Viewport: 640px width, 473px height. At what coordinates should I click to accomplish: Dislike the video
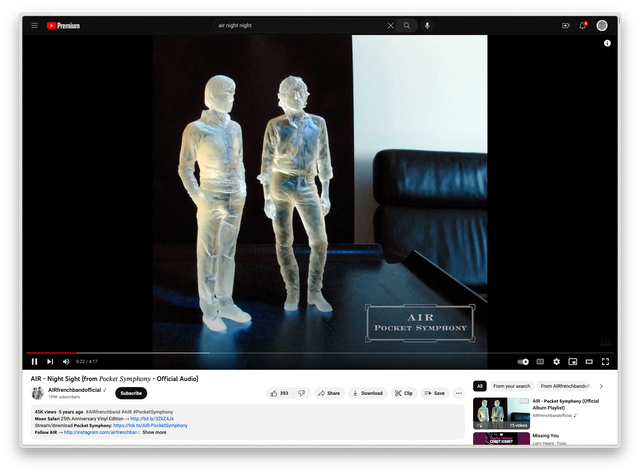tap(302, 393)
